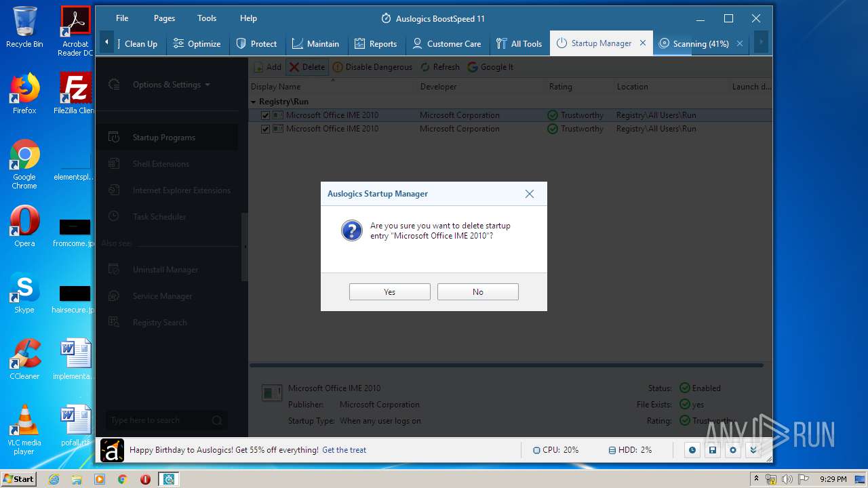The image size is (868, 488).
Task: Open scheduler clock icon in status bar
Action: (692, 450)
